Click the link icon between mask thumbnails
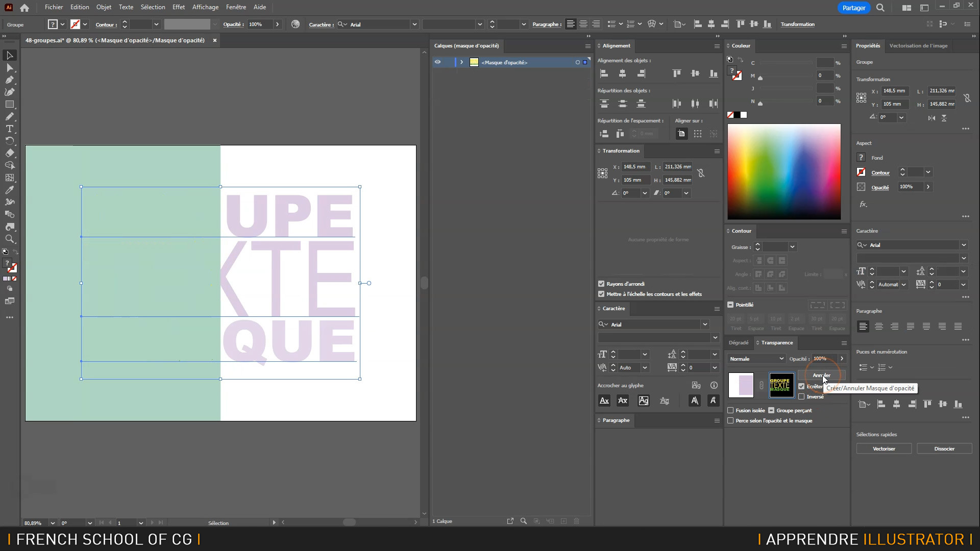 (x=762, y=386)
